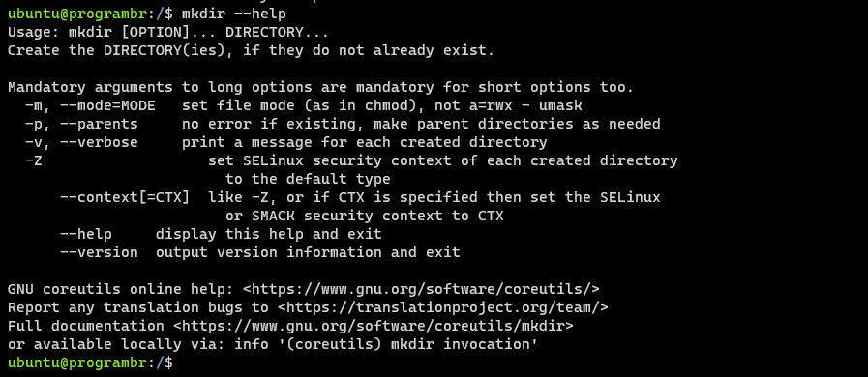Viewport: 868px width, 377px height.
Task: Click the '-m,' short option flag
Action: 38,105
